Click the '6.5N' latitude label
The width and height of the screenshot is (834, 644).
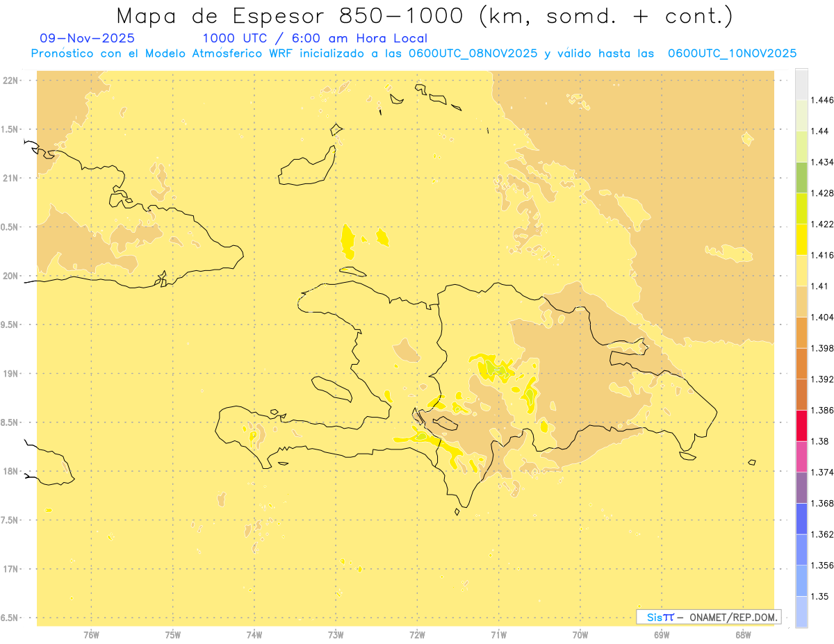pyautogui.click(x=9, y=618)
